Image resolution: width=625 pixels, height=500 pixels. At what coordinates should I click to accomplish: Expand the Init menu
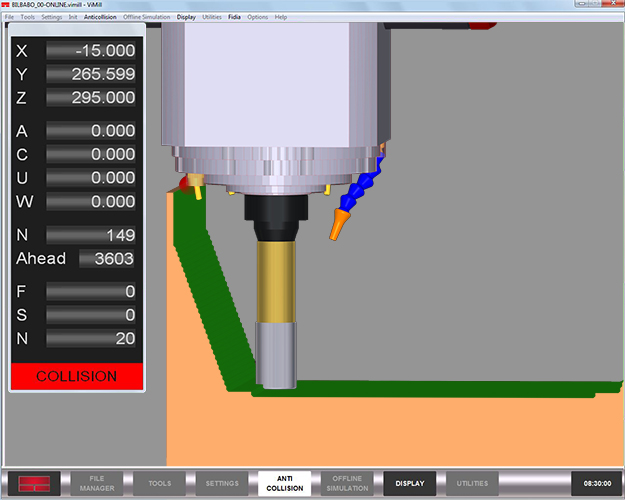[73, 17]
